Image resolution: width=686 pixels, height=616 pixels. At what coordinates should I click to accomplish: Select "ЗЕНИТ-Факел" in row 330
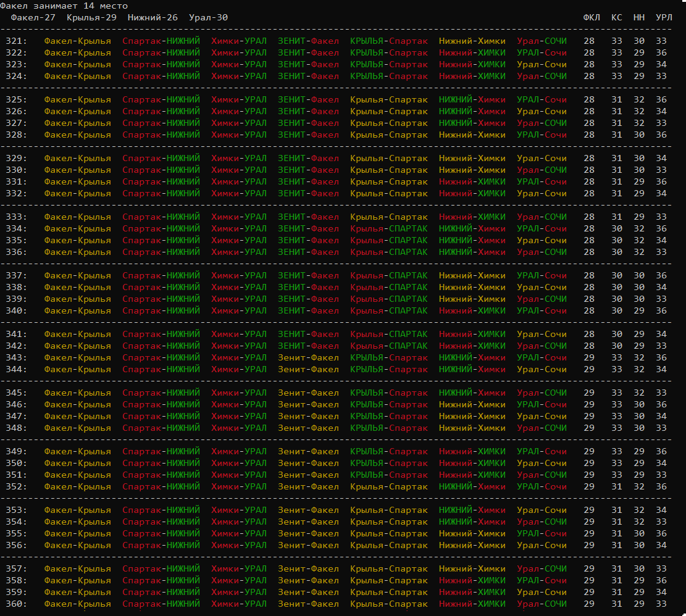[x=309, y=170]
